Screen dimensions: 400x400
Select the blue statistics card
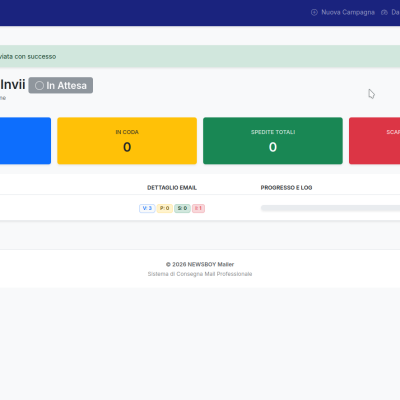pos(25,141)
